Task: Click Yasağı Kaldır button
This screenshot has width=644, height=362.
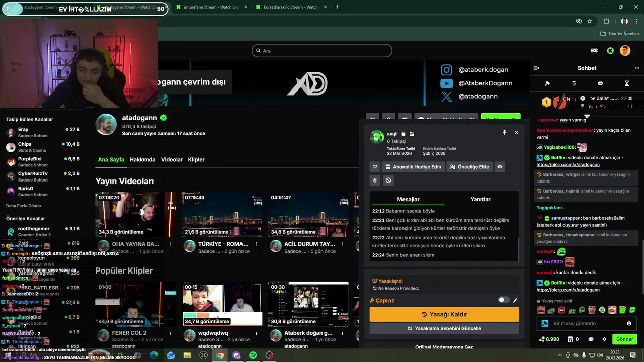Action: tap(444, 314)
